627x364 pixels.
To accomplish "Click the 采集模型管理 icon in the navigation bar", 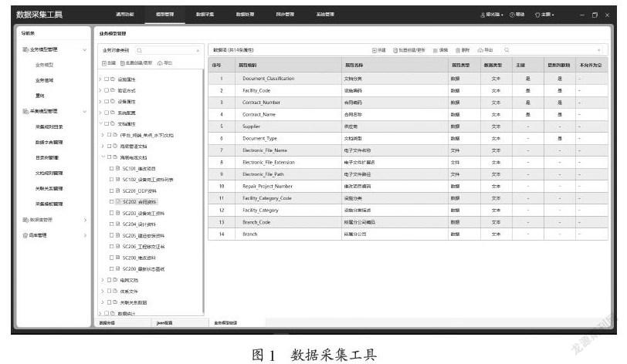I will 25,111.
